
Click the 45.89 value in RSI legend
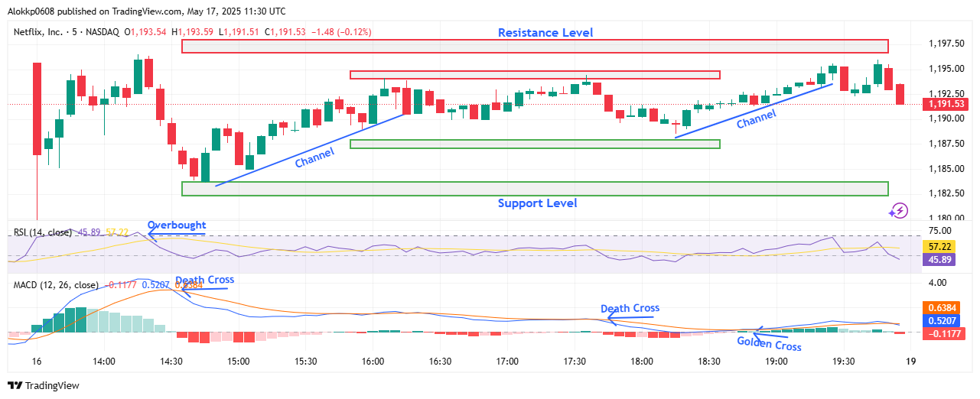pyautogui.click(x=89, y=232)
